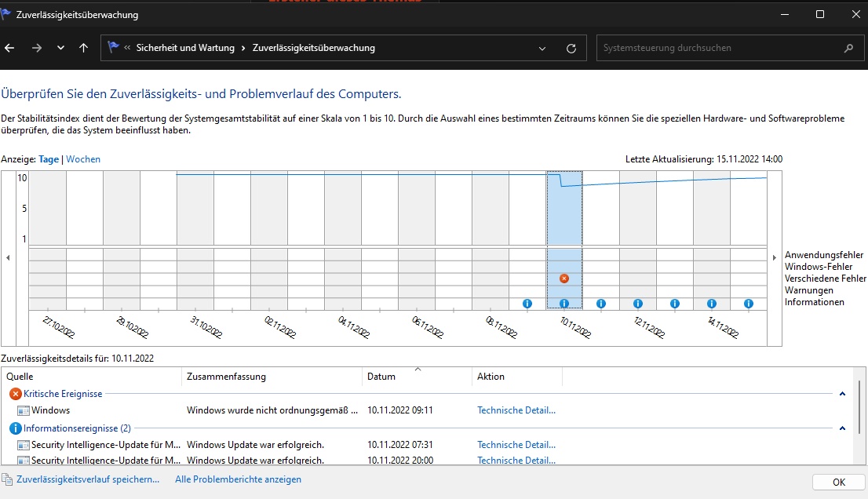Refresh the address bar location
The height and width of the screenshot is (499, 868).
[571, 48]
